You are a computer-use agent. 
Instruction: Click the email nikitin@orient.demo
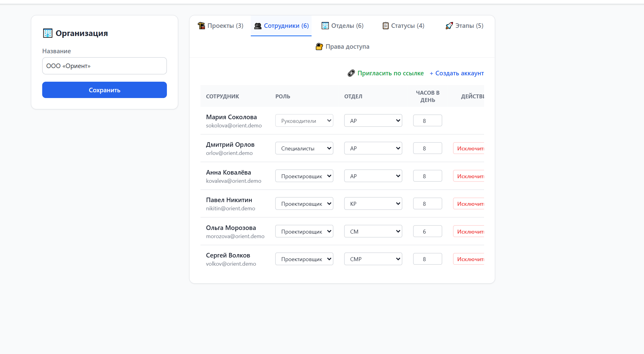point(230,208)
